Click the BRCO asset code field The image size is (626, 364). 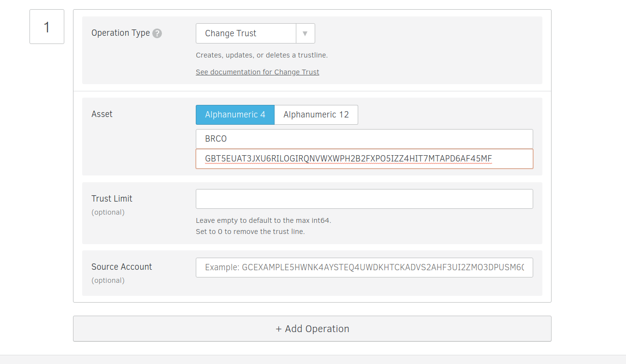(364, 139)
